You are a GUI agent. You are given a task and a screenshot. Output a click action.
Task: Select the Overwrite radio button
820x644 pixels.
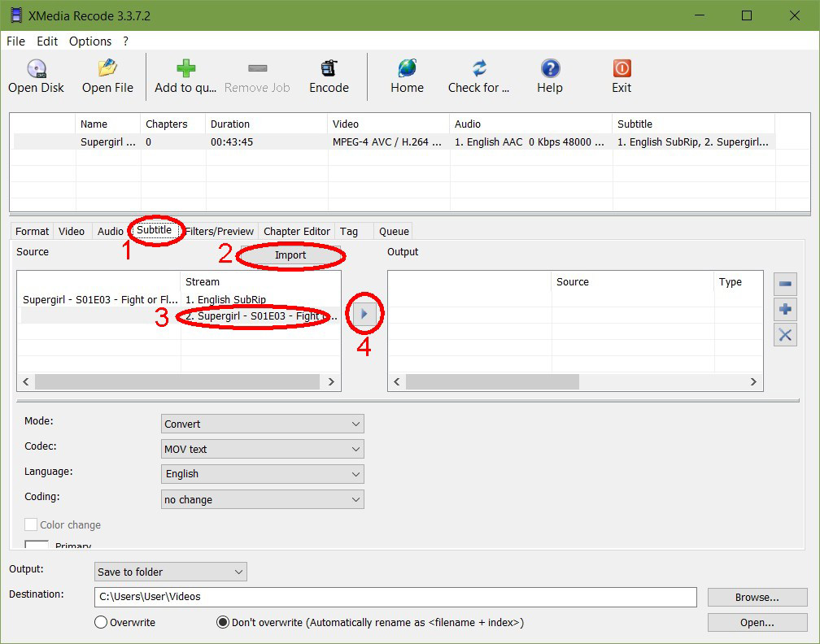point(101,622)
